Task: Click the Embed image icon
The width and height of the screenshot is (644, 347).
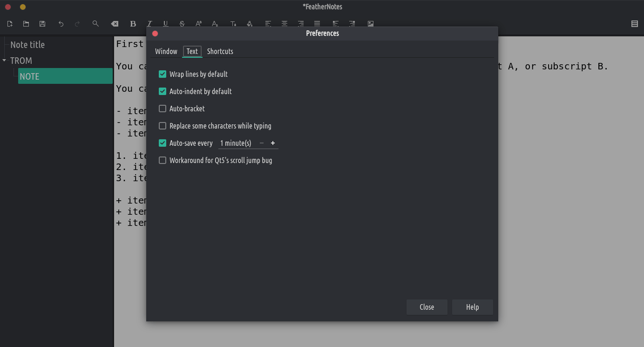Action: (371, 24)
